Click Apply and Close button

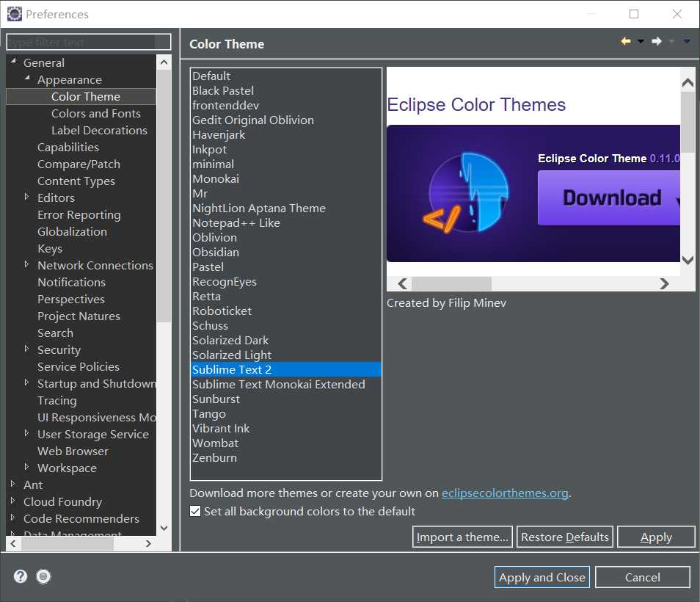coord(542,577)
